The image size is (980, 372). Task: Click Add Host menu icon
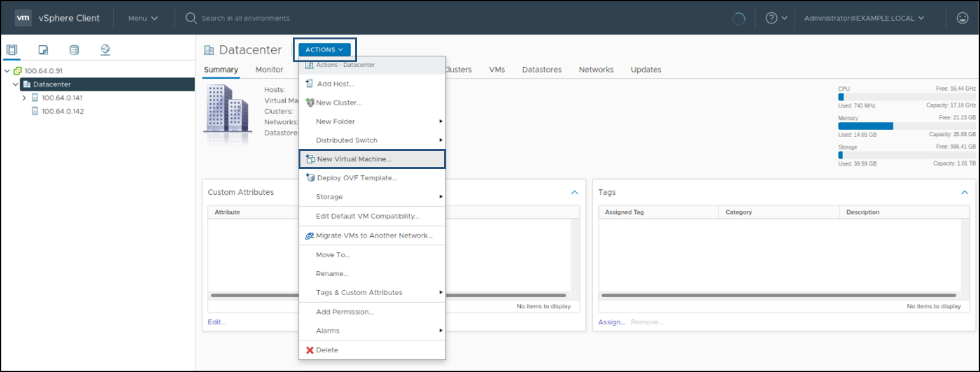309,84
